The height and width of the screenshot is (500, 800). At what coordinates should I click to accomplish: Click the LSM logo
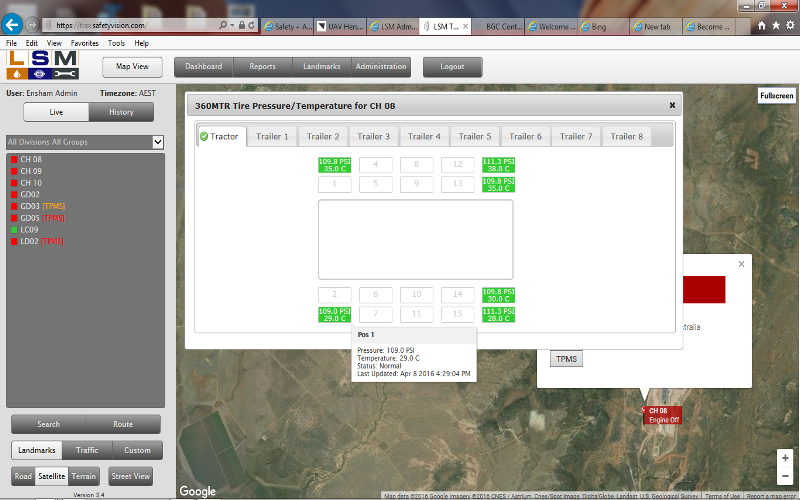click(x=42, y=66)
